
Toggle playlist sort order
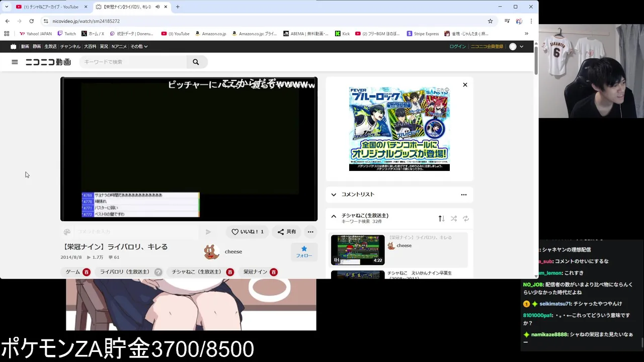point(441,218)
